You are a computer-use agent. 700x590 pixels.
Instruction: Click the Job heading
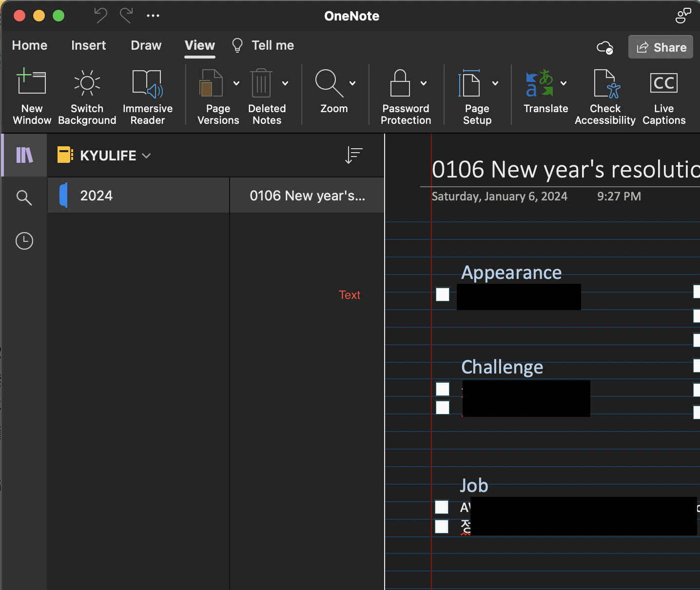tap(474, 486)
